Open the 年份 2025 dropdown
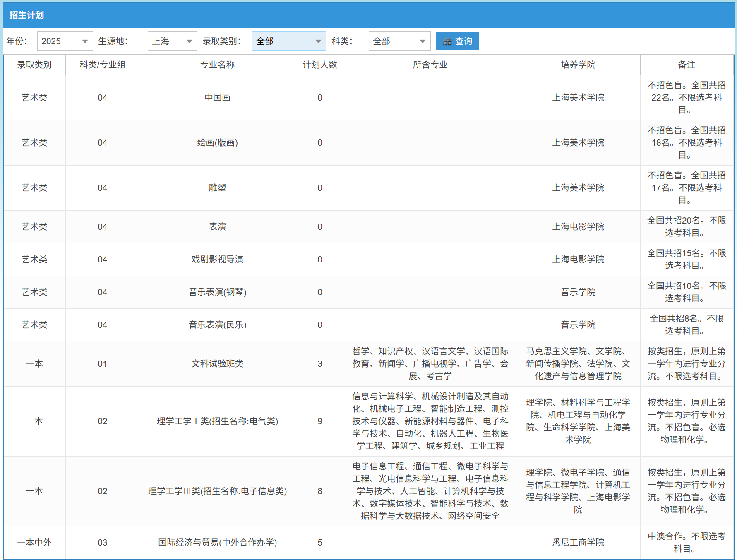The height and width of the screenshot is (560, 737). [65, 41]
